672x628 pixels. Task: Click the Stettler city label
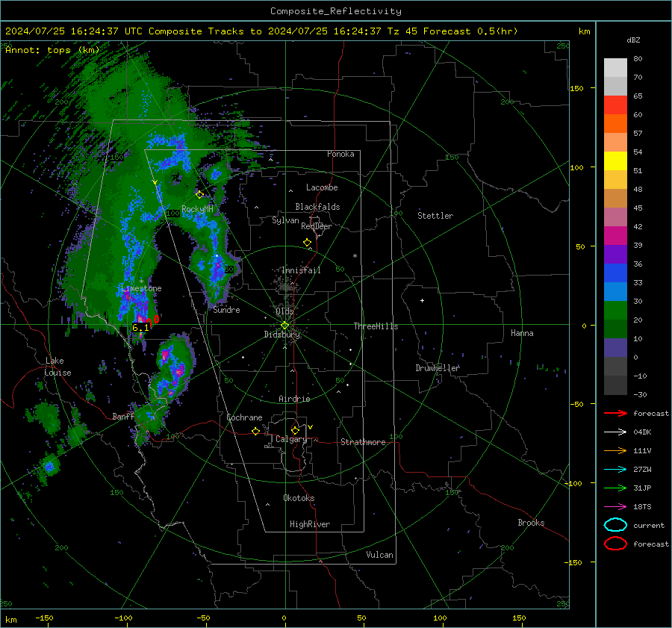pos(435,216)
